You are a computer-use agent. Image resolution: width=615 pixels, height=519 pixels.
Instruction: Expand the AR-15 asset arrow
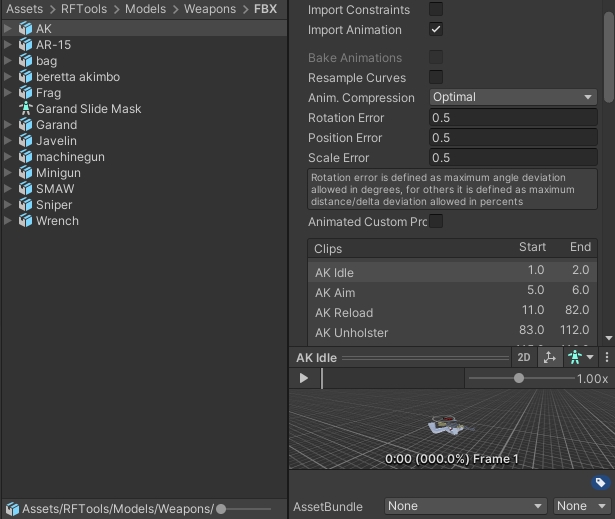(7, 44)
